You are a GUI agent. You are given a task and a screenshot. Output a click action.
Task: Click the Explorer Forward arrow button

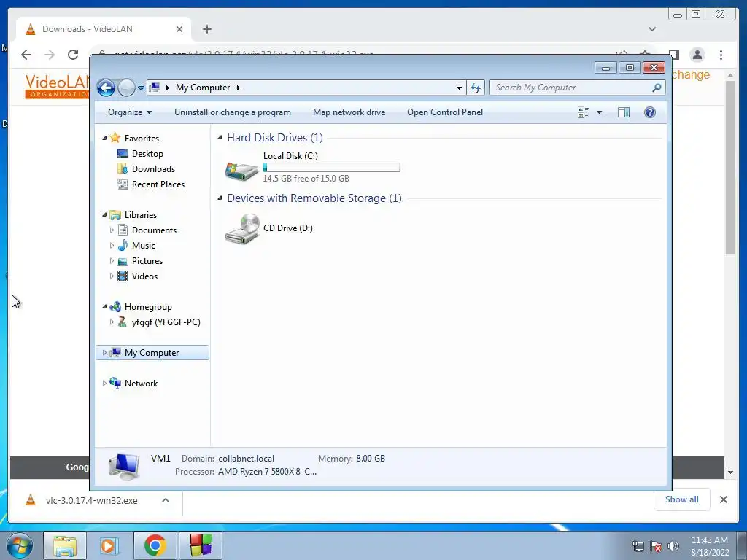pos(126,87)
